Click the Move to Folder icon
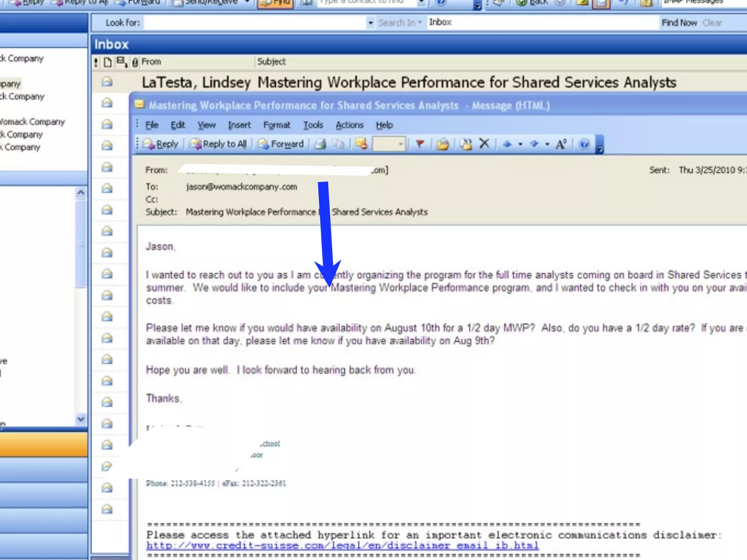Screen dimensions: 747x560 click(x=466, y=144)
